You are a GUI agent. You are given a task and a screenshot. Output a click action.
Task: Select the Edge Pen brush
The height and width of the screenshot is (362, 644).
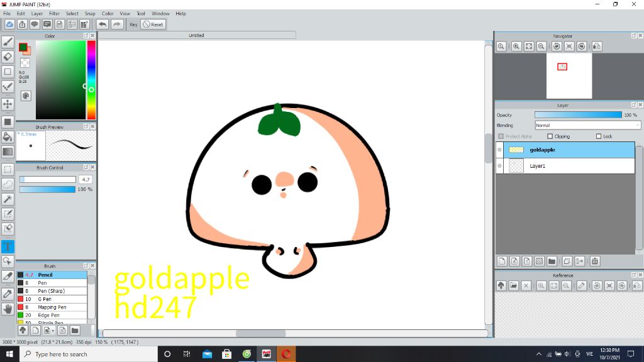coord(52,315)
